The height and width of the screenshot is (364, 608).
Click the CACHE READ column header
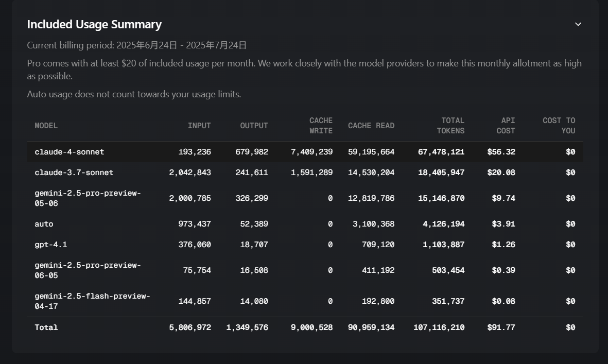371,126
